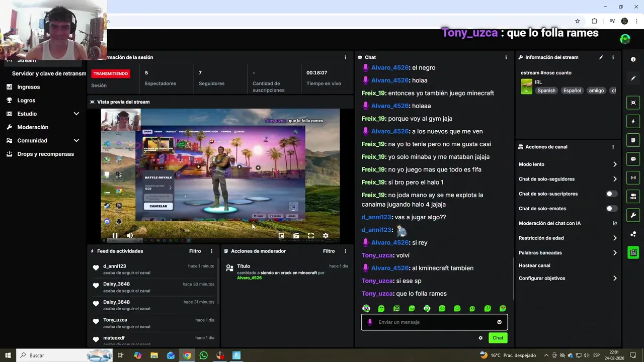Enable Chat de solo-emotes toggle
644x362 pixels.
(611, 209)
